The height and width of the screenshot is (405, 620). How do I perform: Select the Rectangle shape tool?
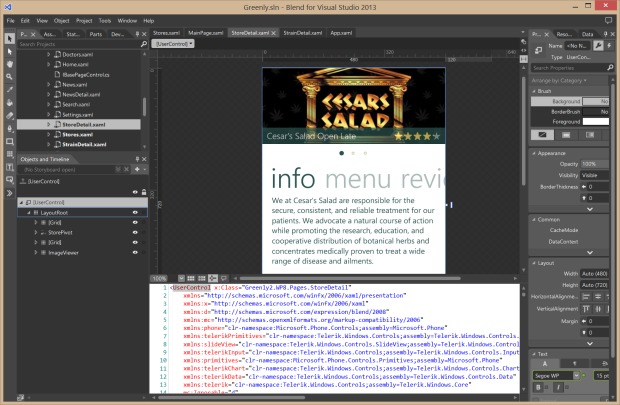[9, 141]
